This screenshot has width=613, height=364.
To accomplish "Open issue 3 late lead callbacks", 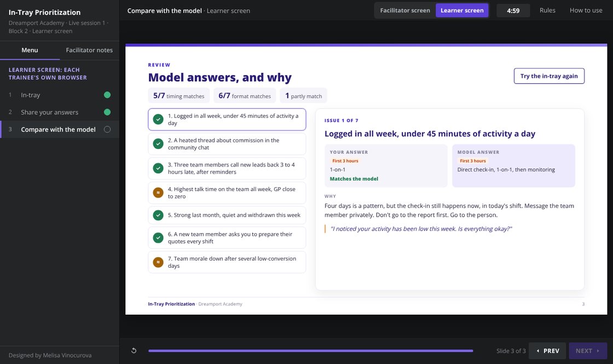I will pos(227,168).
